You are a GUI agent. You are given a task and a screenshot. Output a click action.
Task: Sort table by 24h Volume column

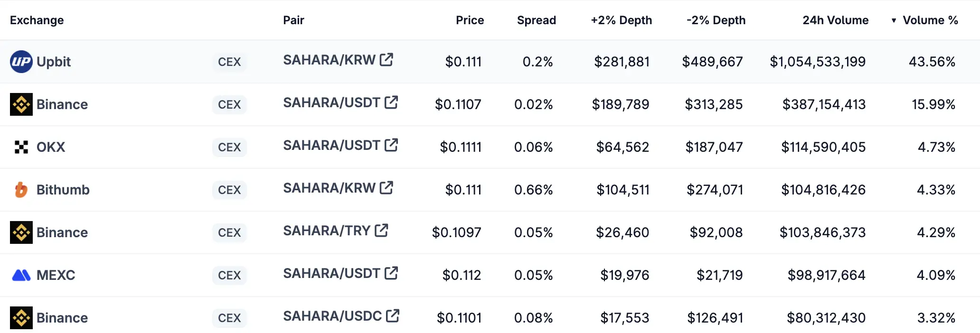point(835,20)
